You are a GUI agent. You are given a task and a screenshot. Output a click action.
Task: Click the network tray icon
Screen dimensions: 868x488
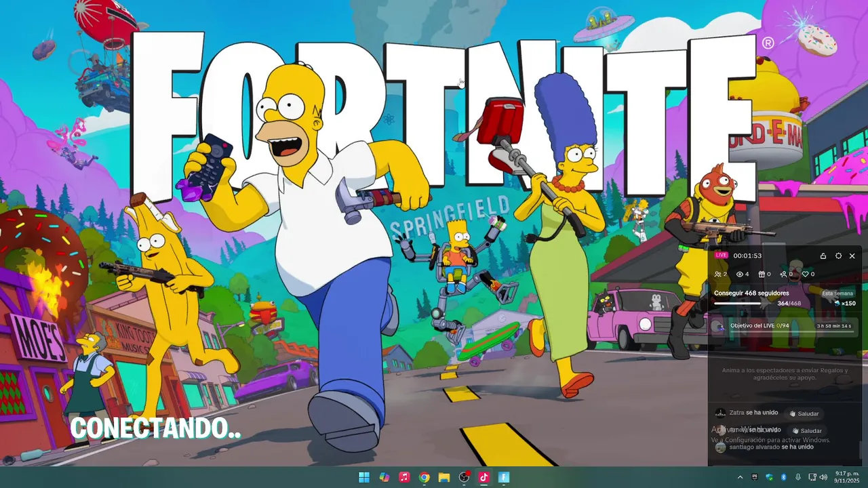click(811, 477)
